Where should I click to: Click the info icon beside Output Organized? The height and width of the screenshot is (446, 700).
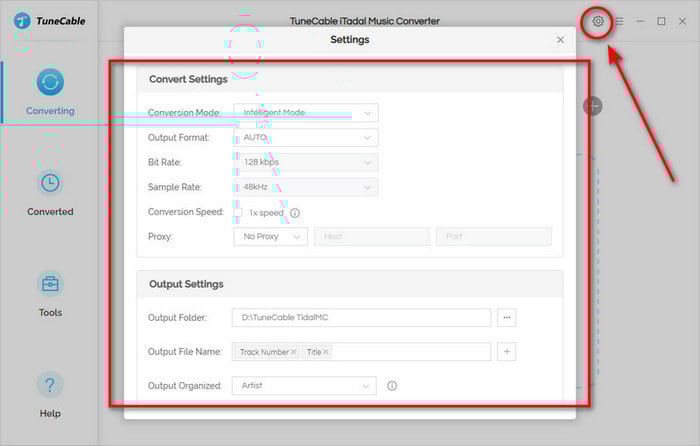[392, 386]
